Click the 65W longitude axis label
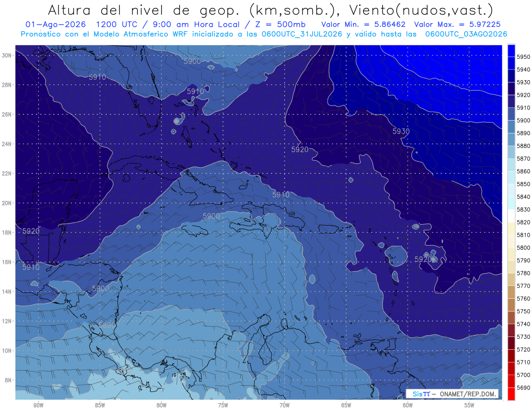This screenshot has height=411, width=532. click(346, 405)
